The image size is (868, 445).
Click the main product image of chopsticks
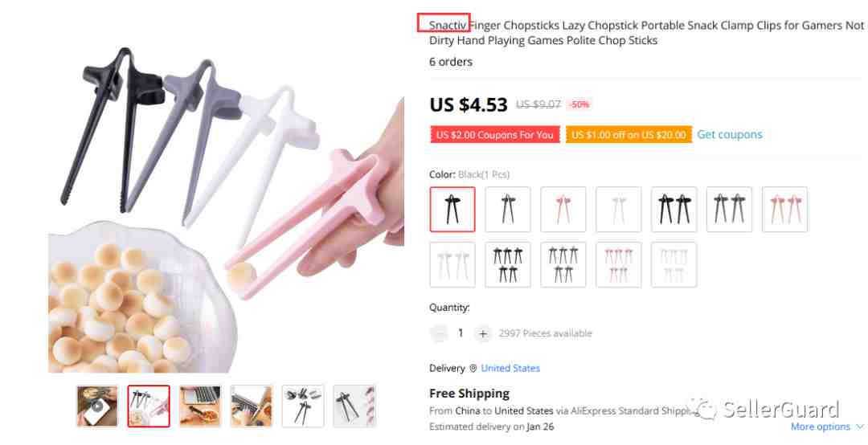[227, 209]
